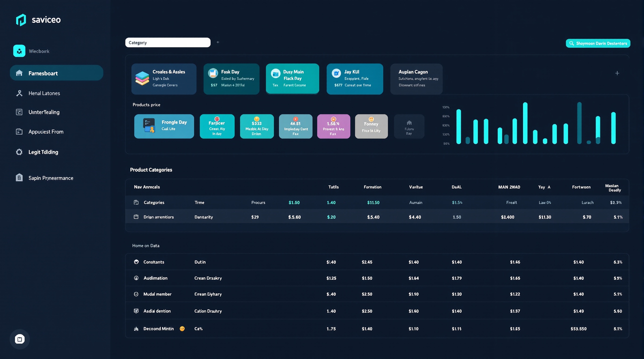Click the Home on Data heading
Viewport: 644px width, 359px height.
146,246
